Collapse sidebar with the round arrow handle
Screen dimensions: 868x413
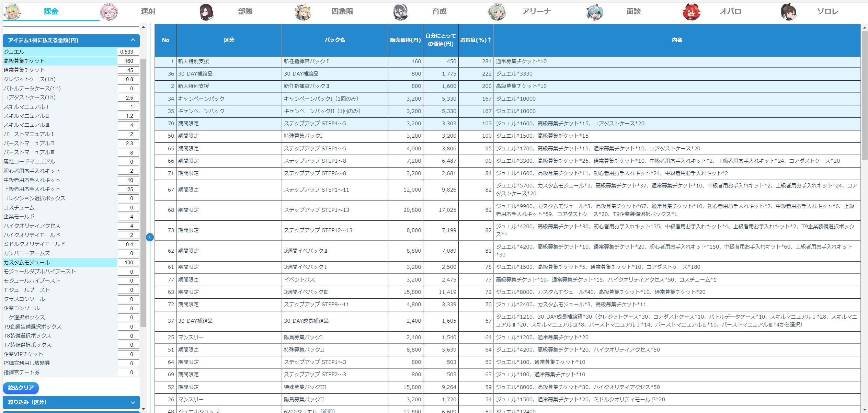(x=150, y=237)
